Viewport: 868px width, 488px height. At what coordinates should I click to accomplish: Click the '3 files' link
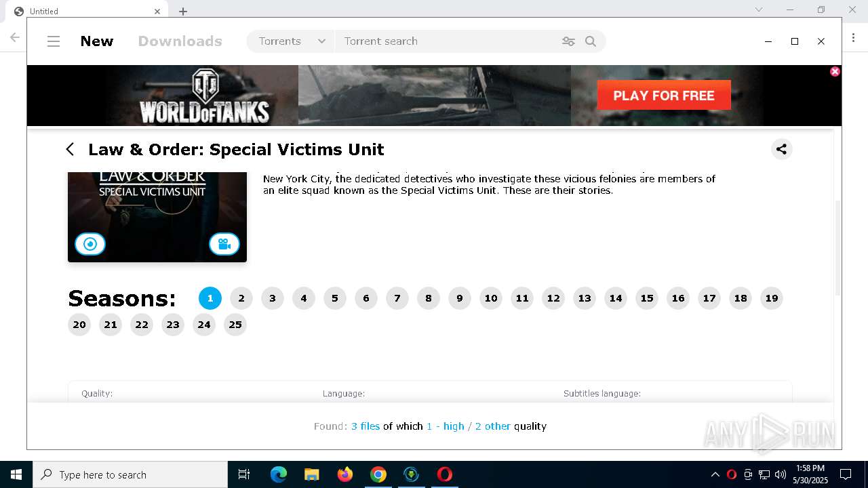(366, 426)
